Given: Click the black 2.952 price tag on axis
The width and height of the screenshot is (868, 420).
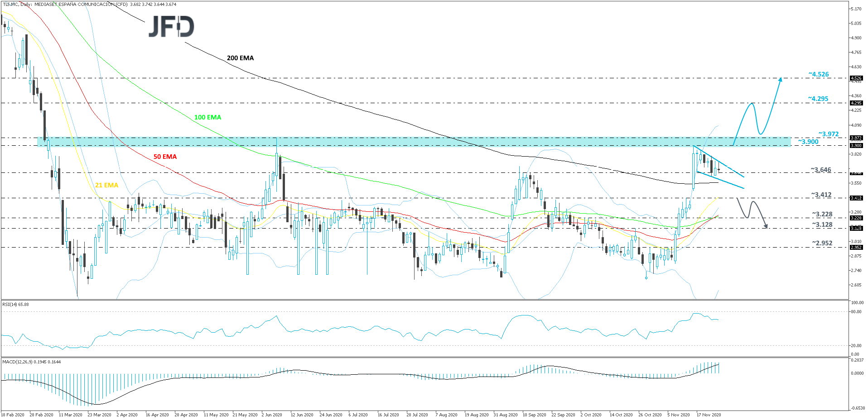Looking at the screenshot, I should click(856, 248).
